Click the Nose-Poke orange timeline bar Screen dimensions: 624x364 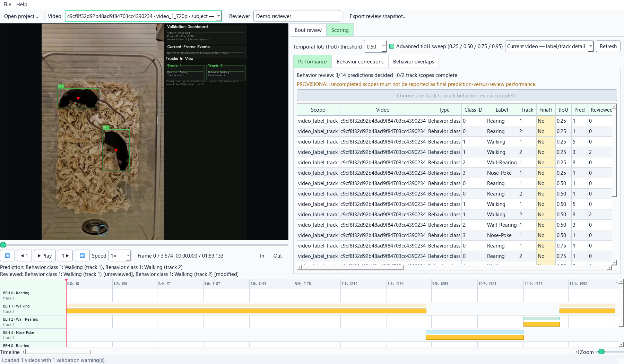point(475,337)
